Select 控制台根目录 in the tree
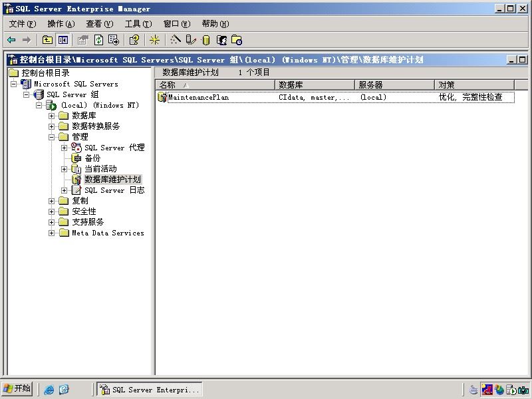Screen dimensions: 532x399 (45, 72)
